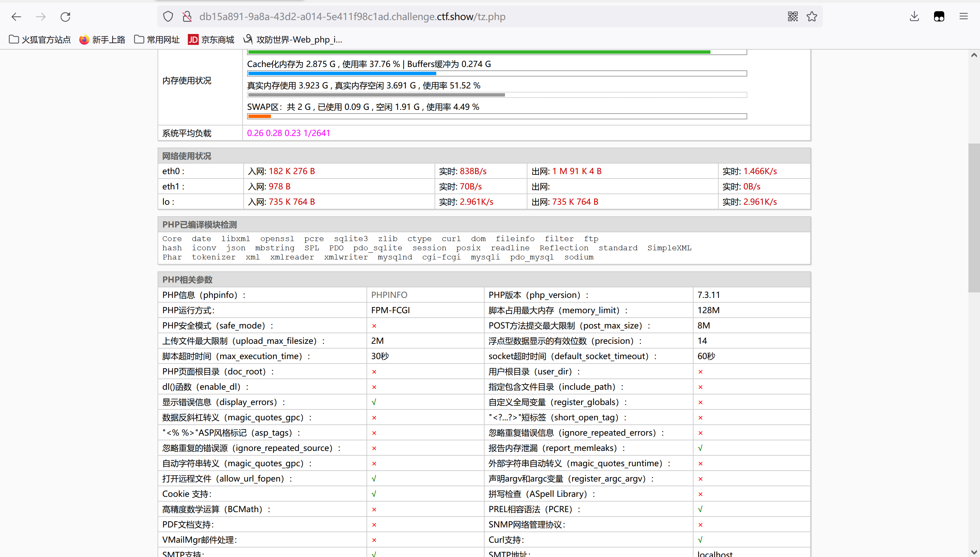Image resolution: width=980 pixels, height=557 pixels.
Task: Click the orange SWAP usage bar
Action: pyautogui.click(x=259, y=116)
